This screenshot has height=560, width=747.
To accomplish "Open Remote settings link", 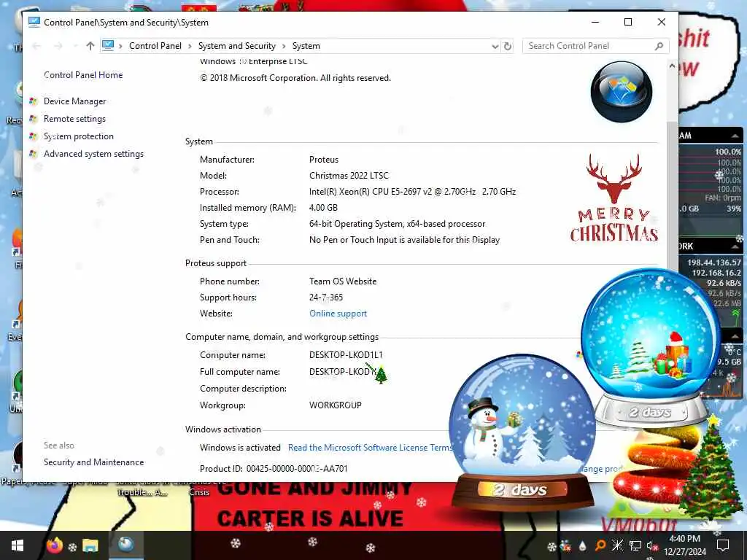I will coord(74,119).
